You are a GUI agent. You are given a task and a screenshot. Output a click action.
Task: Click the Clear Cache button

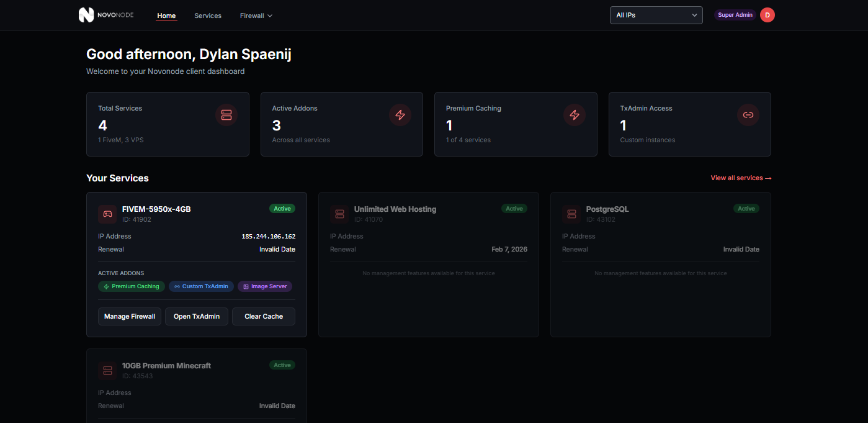264,316
